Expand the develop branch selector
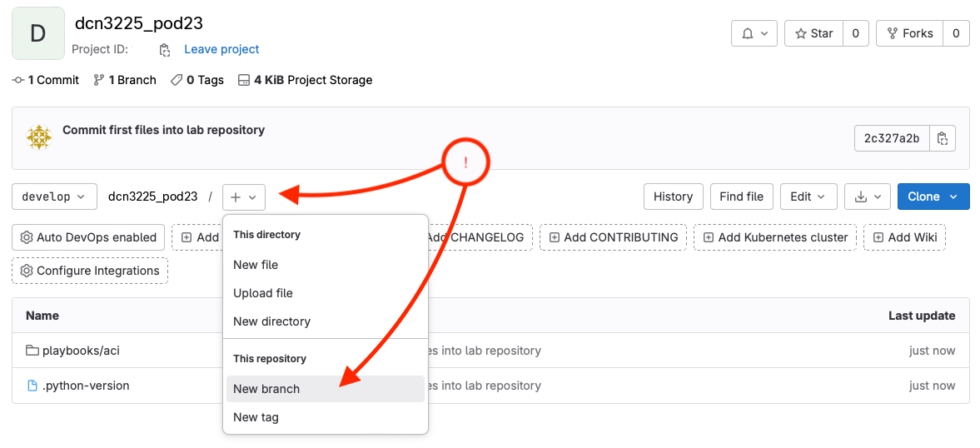This screenshot has width=980, height=448. click(54, 197)
